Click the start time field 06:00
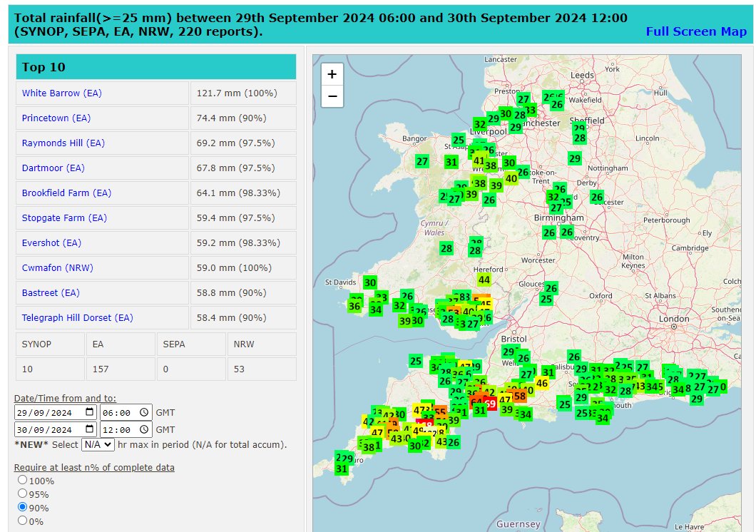 coord(126,412)
